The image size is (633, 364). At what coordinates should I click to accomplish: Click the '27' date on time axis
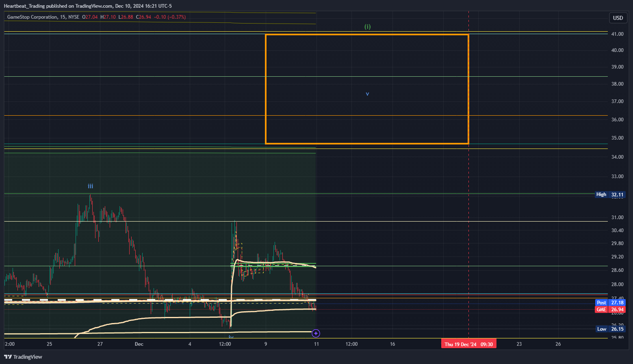pos(100,344)
